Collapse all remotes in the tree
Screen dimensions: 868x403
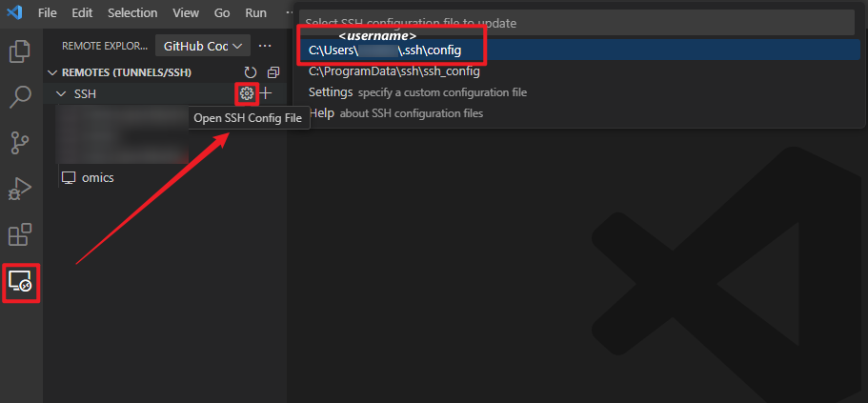pos(273,72)
